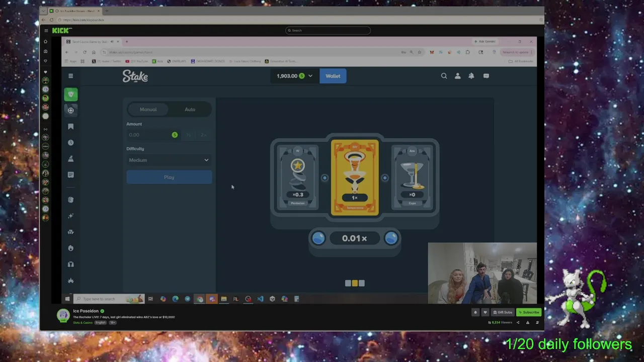Open the clock Recent icon in Stake sidebar
This screenshot has width=644, height=362.
tap(71, 143)
